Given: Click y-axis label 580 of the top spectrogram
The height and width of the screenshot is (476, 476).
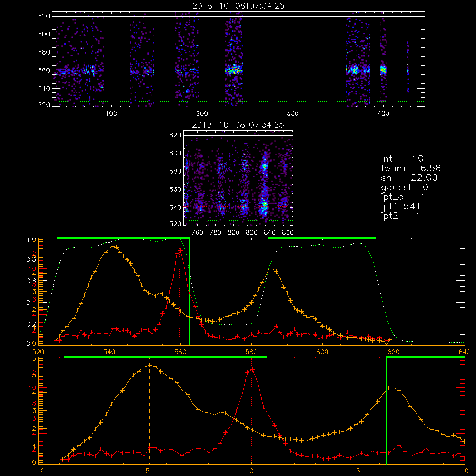Looking at the screenshot, I should coord(44,52).
